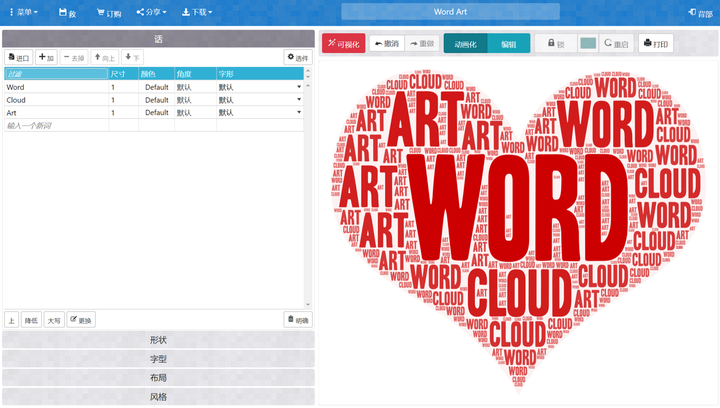
Task: Open the Download (下载) dropdown menu
Action: coord(197,12)
